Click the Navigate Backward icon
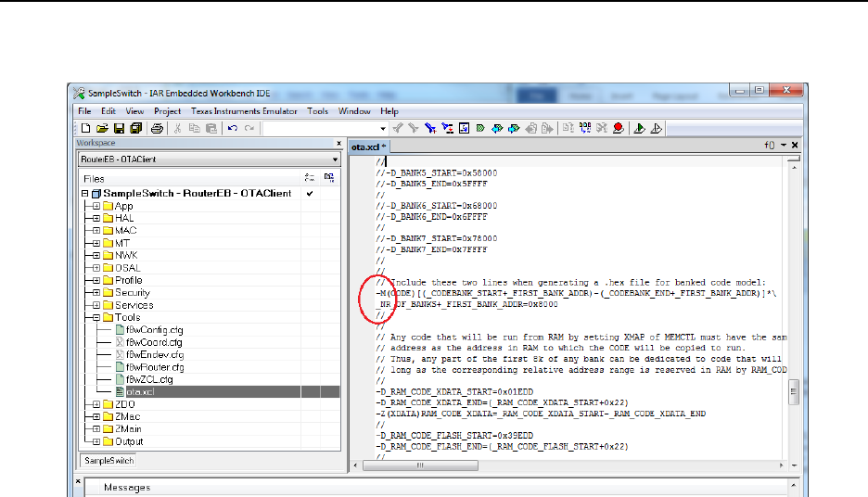868x497 pixels. tap(530, 128)
